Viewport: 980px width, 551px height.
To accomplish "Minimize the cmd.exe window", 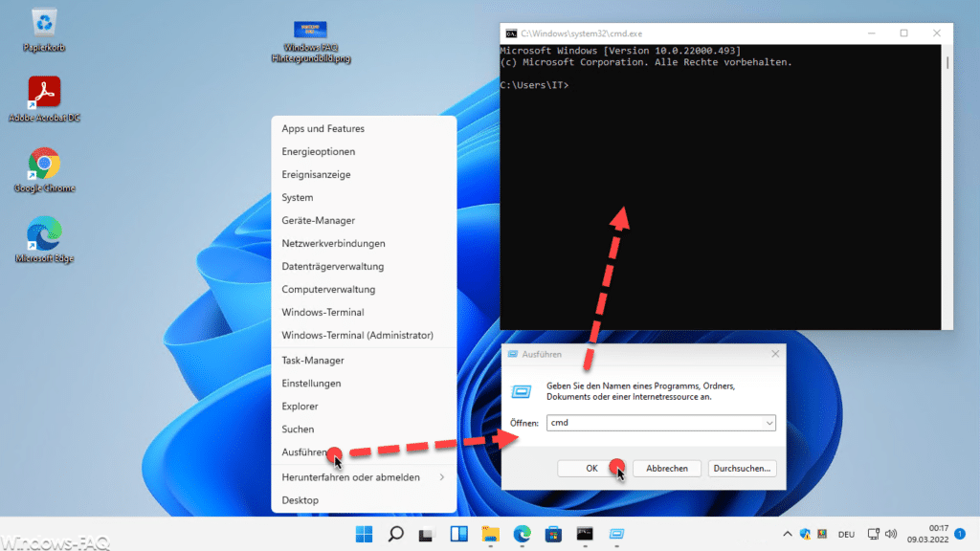I will [x=871, y=33].
